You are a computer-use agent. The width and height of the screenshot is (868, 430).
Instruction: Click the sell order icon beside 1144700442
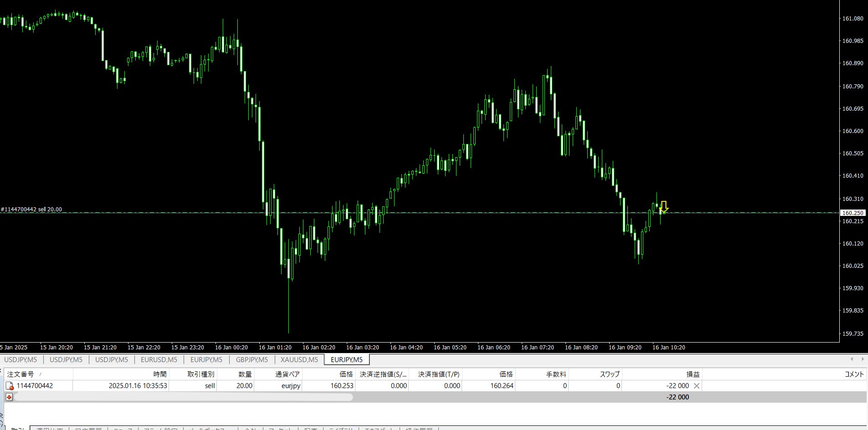(10, 386)
